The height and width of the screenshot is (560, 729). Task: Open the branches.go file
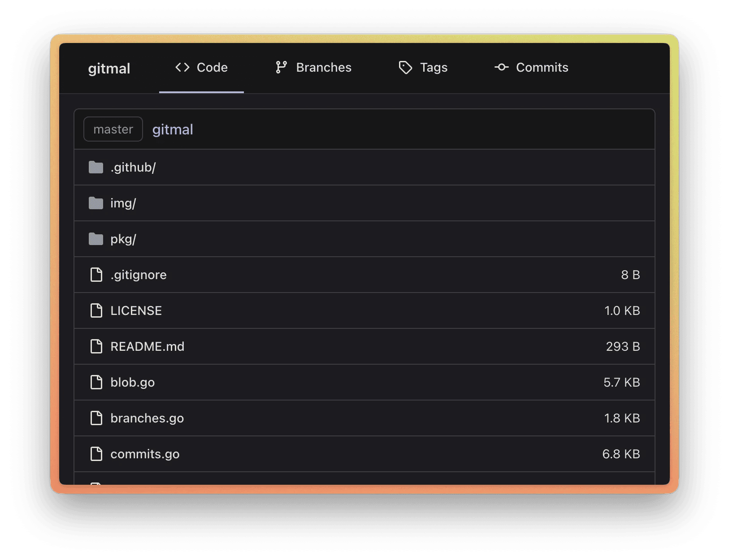(147, 418)
